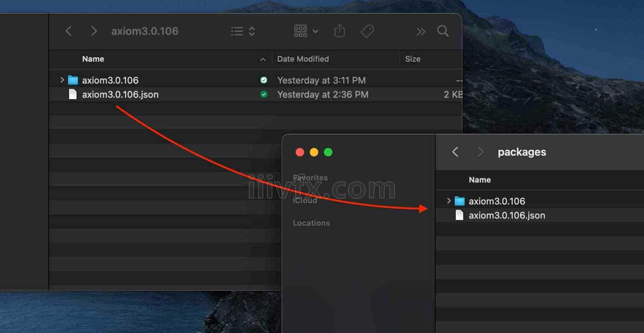Viewport: 644px width, 333px height.
Task: Click the Share icon in the toolbar
Action: tap(340, 31)
